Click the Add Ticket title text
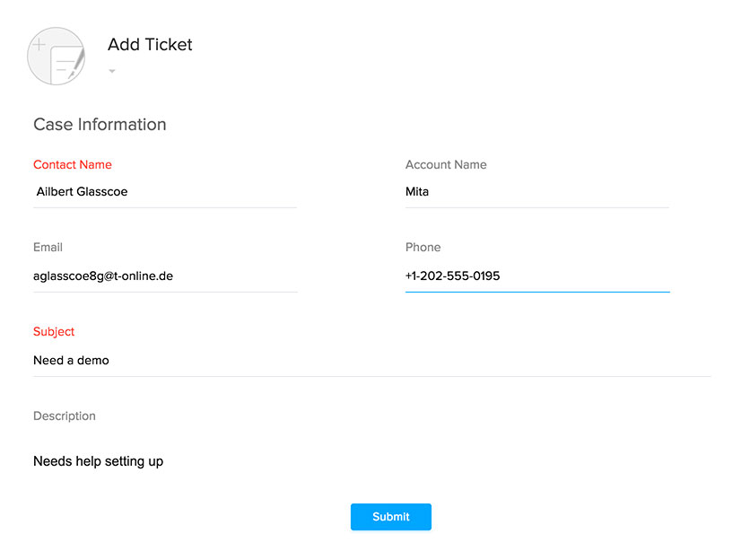The height and width of the screenshot is (560, 741). [x=150, y=44]
